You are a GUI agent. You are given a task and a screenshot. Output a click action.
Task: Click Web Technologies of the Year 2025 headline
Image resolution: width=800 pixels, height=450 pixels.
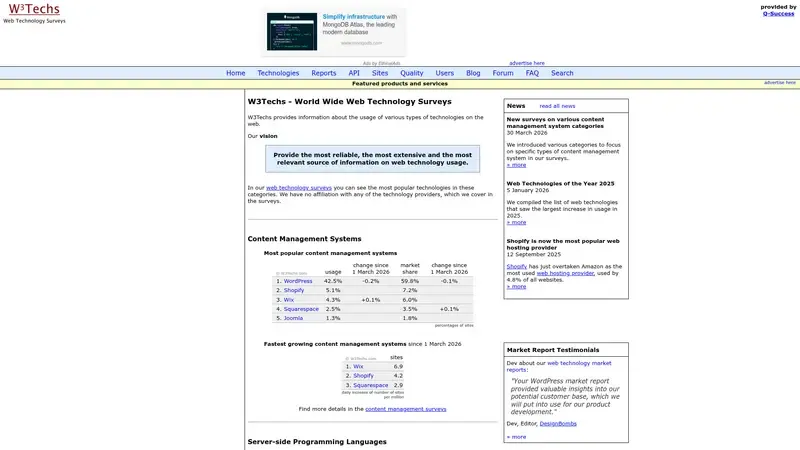tap(560, 184)
